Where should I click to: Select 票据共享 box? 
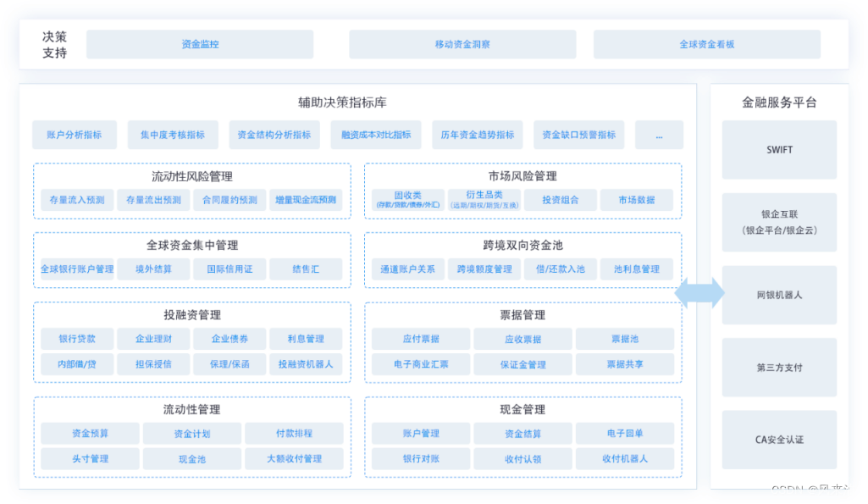625,364
